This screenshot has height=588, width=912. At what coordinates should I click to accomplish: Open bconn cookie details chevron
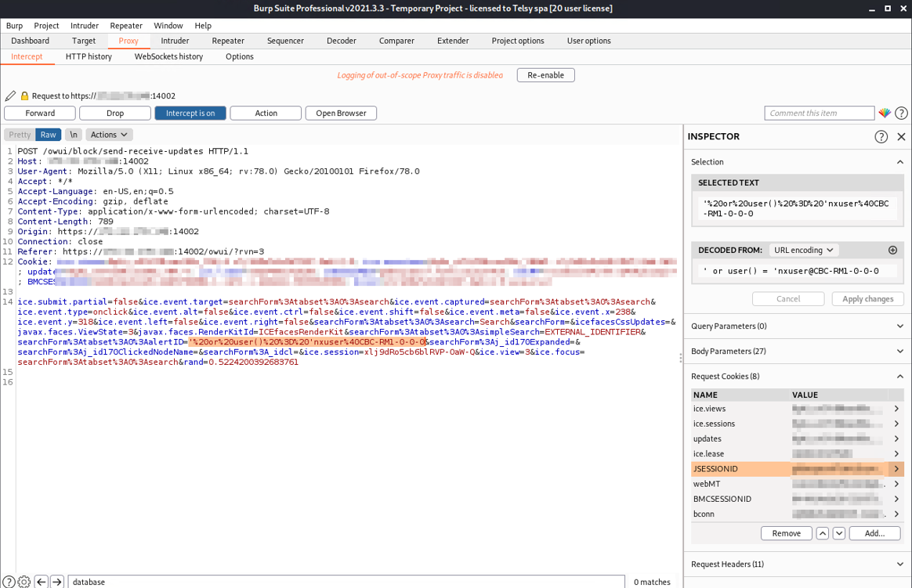(x=896, y=514)
